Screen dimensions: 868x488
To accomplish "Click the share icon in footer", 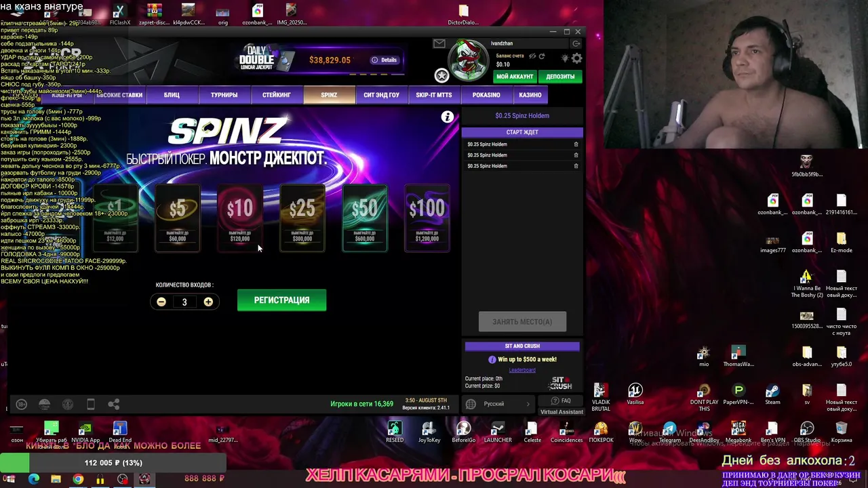I will (x=114, y=404).
